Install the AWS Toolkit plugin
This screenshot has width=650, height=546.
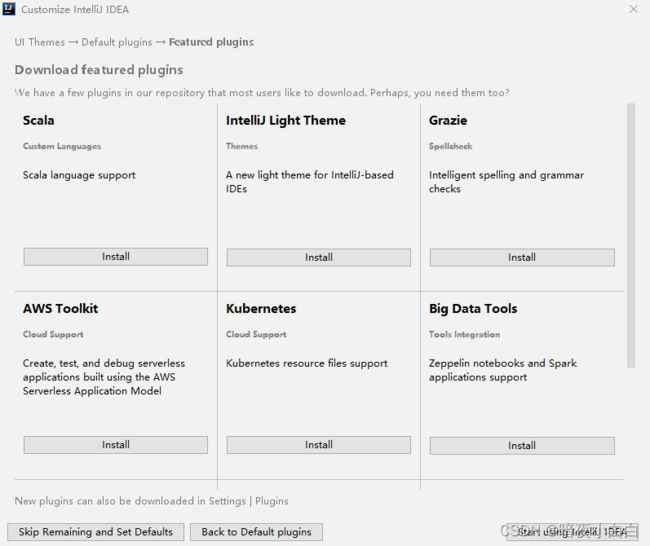pyautogui.click(x=115, y=445)
